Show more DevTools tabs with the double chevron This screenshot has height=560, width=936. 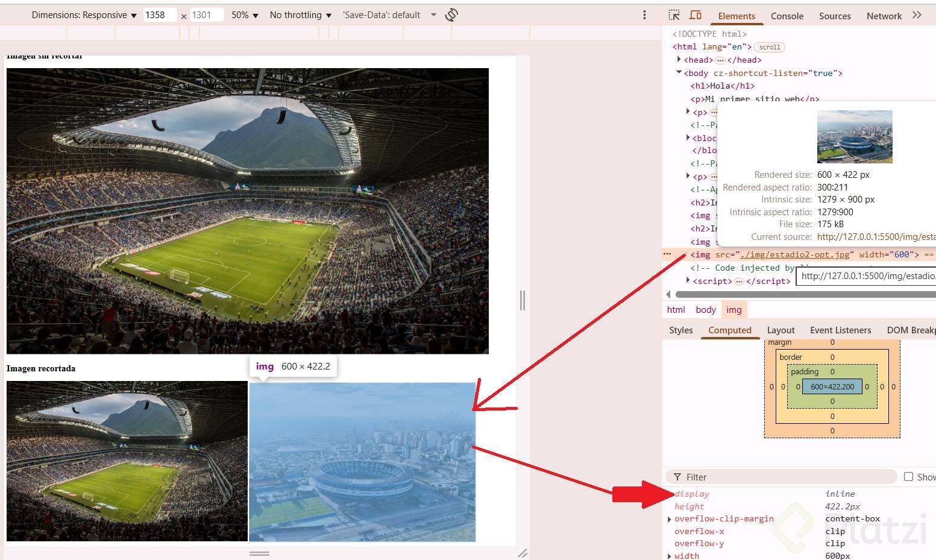coord(917,15)
